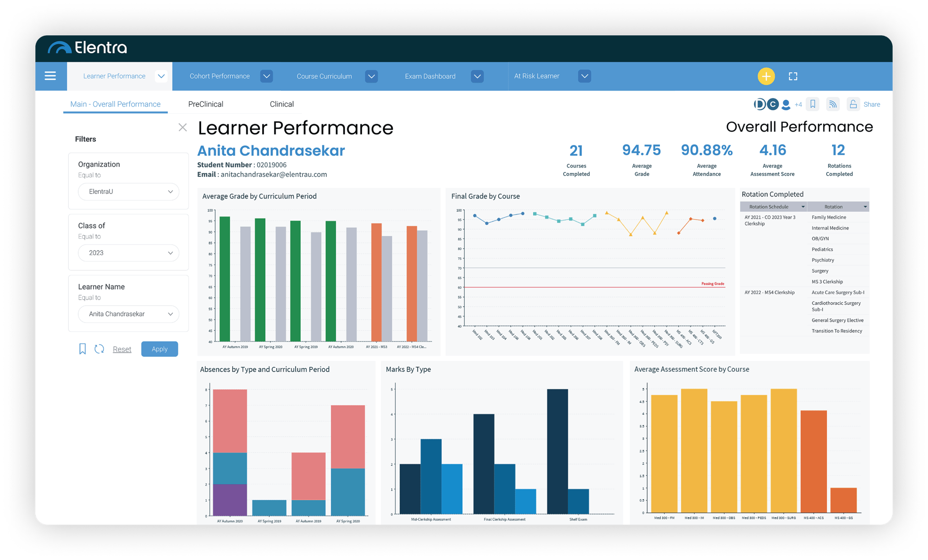928x560 pixels.
Task: Click the tall Shelf Exam bar
Action: pos(557,451)
